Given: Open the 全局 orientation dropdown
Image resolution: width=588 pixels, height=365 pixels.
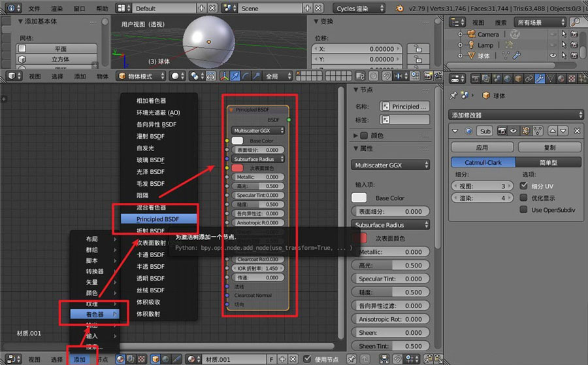Looking at the screenshot, I should click(278, 77).
